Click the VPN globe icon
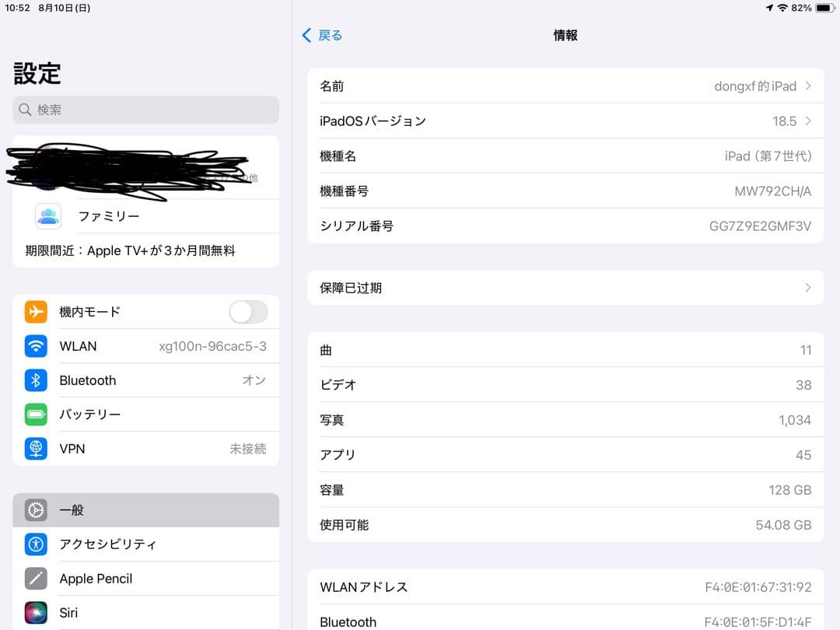The width and height of the screenshot is (840, 630). [36, 449]
